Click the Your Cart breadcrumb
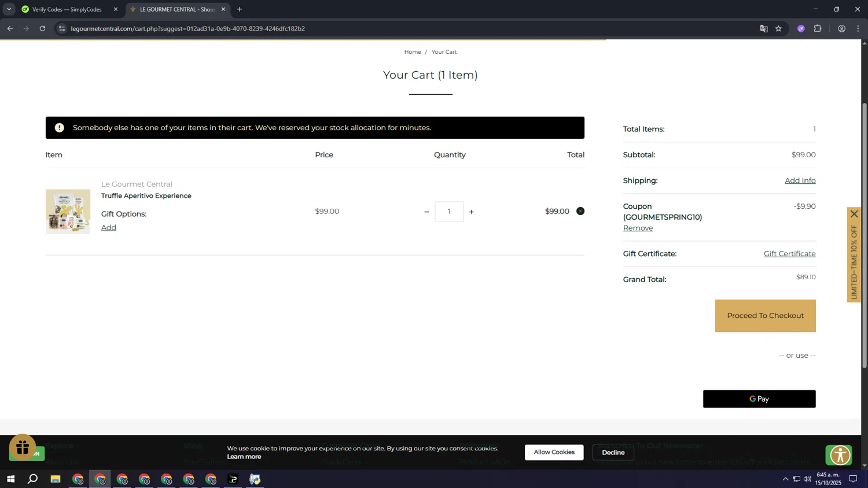 [x=444, y=52]
